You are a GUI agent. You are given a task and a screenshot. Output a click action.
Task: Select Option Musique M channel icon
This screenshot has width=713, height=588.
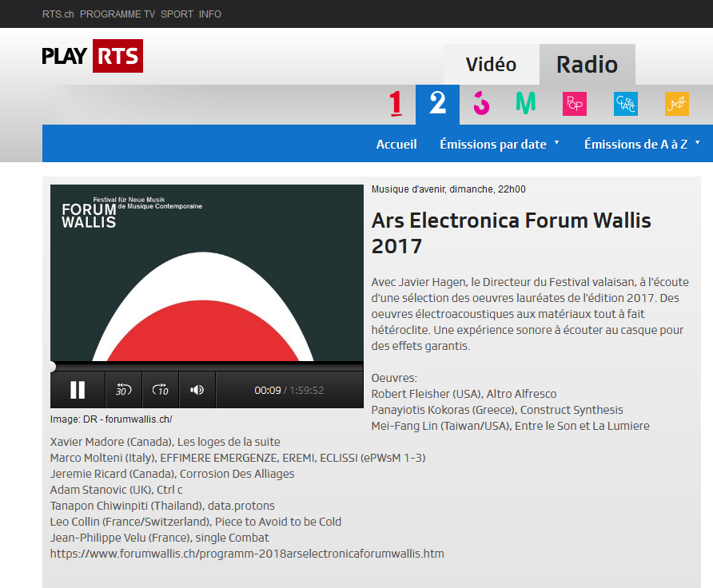point(526,103)
